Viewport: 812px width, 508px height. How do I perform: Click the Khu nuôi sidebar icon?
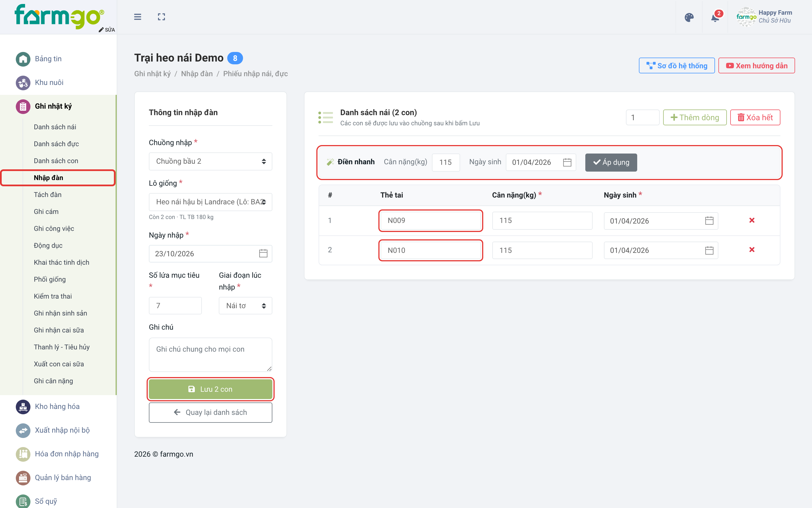tap(23, 82)
